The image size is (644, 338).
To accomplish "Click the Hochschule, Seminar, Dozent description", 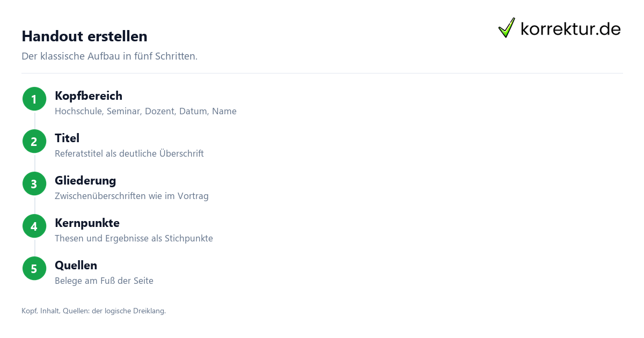I will 145,112.
